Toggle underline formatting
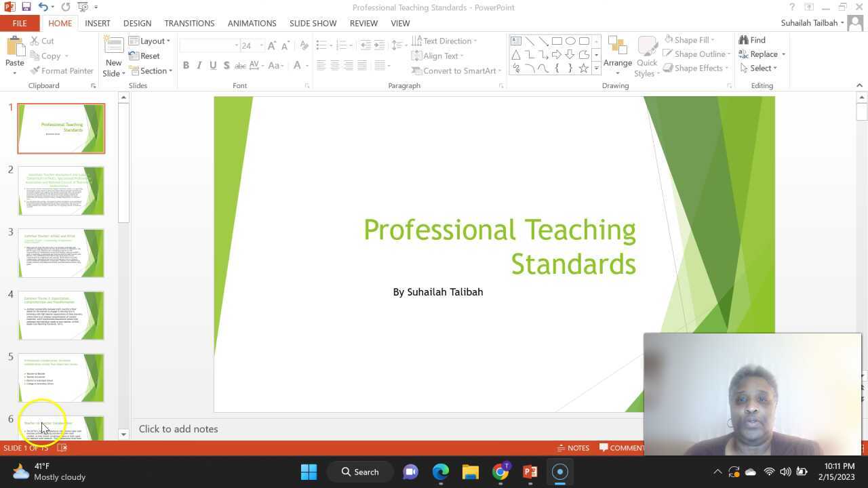868x488 pixels. pos(212,66)
